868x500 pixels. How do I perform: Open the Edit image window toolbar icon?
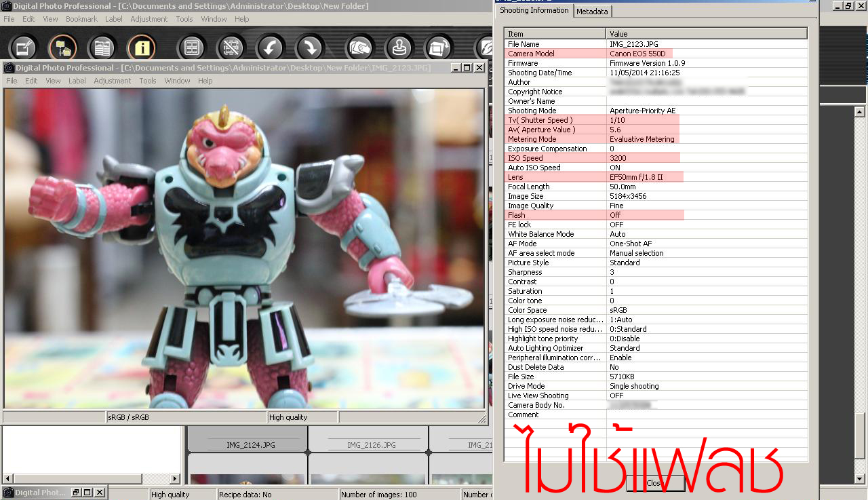(x=23, y=47)
